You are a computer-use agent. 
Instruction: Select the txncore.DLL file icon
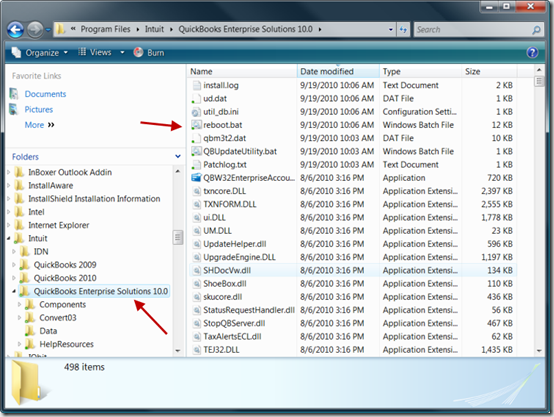[x=196, y=191]
